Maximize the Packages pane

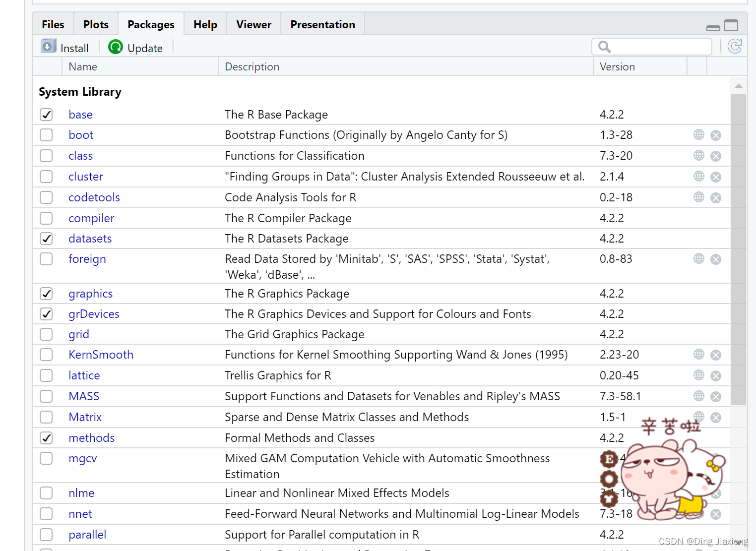(731, 25)
